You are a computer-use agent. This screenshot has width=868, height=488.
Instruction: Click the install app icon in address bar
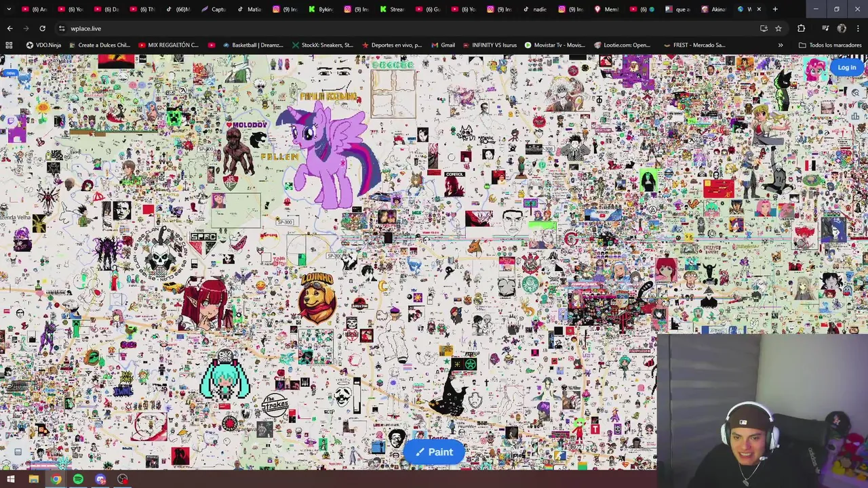pyautogui.click(x=764, y=28)
